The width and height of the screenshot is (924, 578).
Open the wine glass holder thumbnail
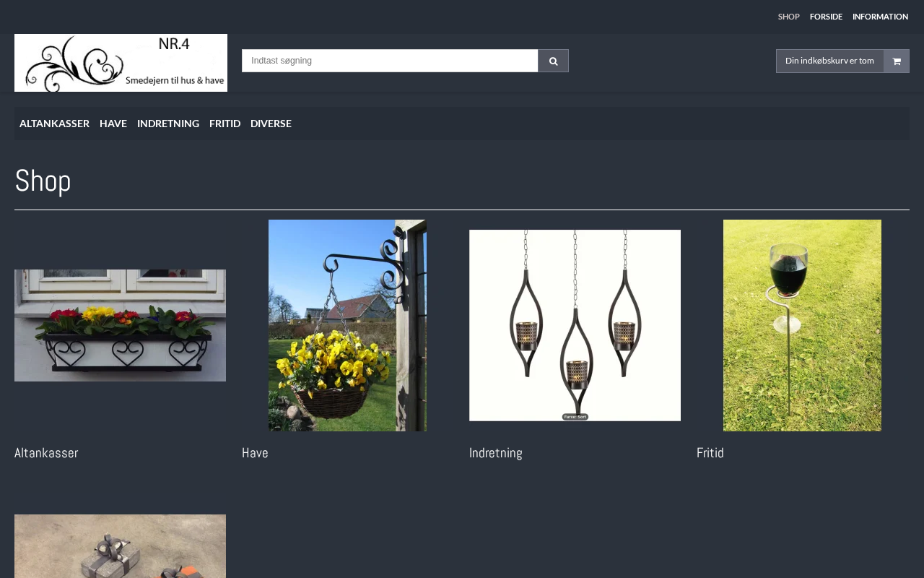click(x=802, y=325)
